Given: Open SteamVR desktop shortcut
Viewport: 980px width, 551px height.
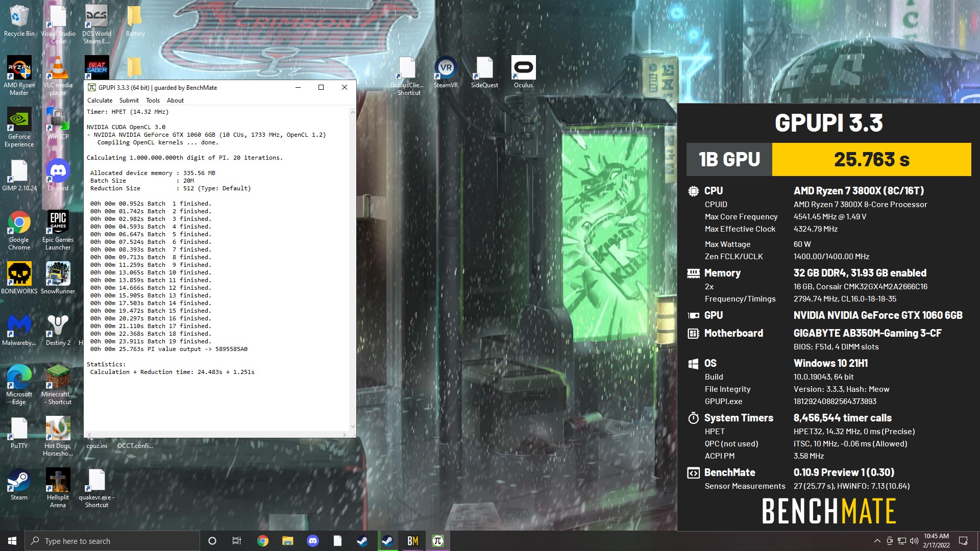Looking at the screenshot, I should click(446, 71).
